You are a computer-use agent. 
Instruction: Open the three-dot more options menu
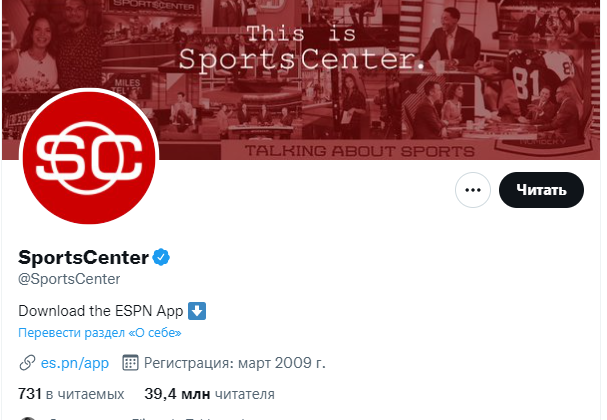[473, 189]
